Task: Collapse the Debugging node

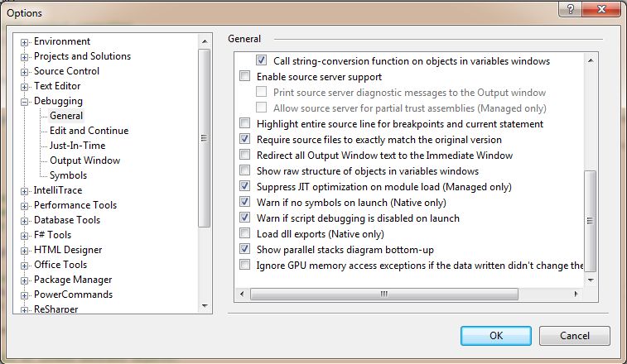Action: (x=24, y=102)
